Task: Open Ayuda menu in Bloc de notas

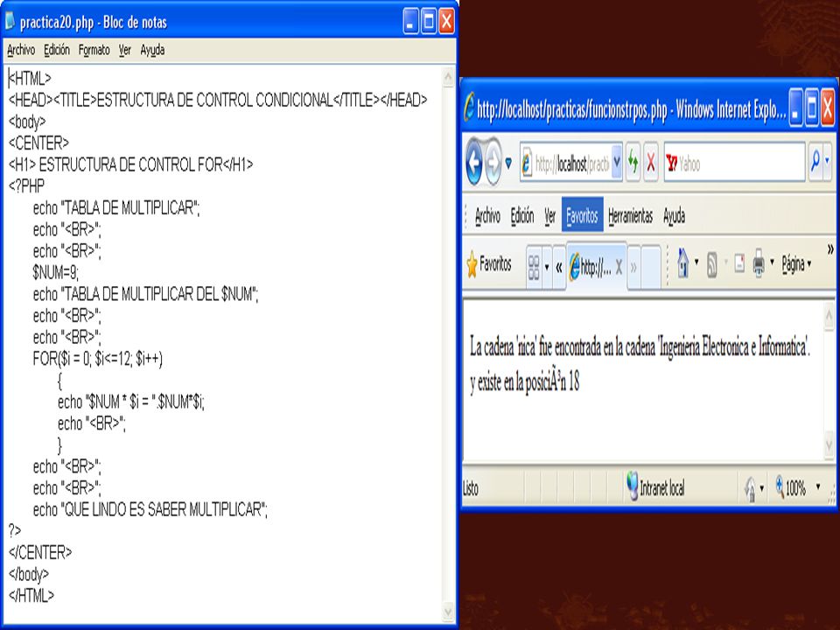Action: [x=152, y=51]
